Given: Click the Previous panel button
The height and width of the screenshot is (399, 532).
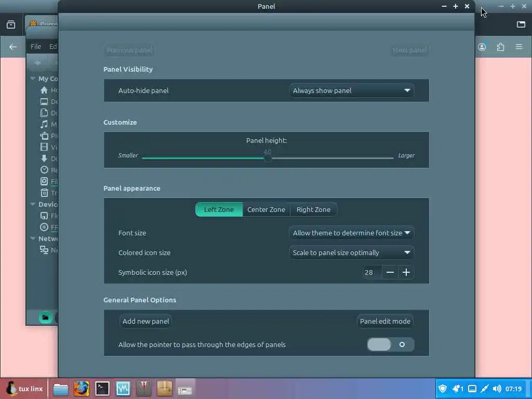Looking at the screenshot, I should [129, 50].
